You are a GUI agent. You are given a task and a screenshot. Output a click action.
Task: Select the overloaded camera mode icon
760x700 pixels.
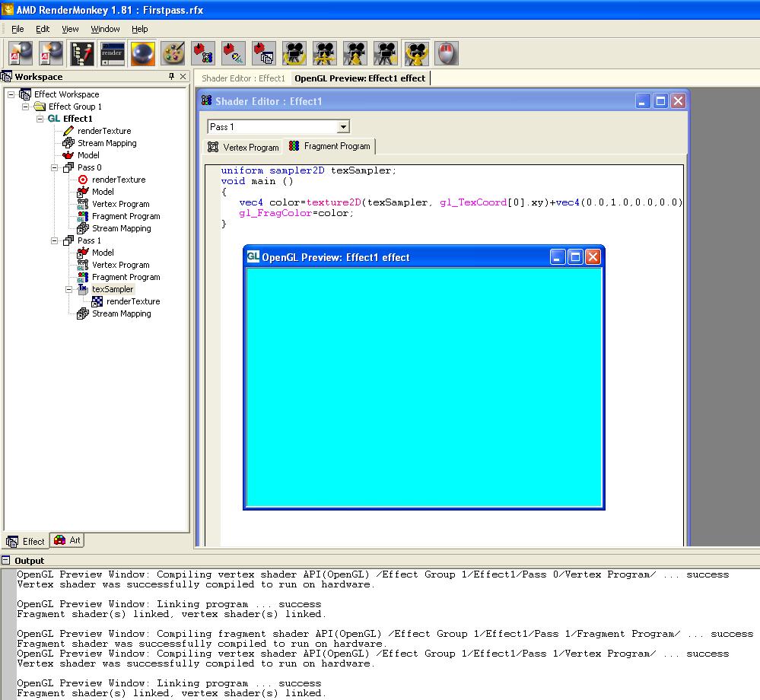(x=416, y=53)
